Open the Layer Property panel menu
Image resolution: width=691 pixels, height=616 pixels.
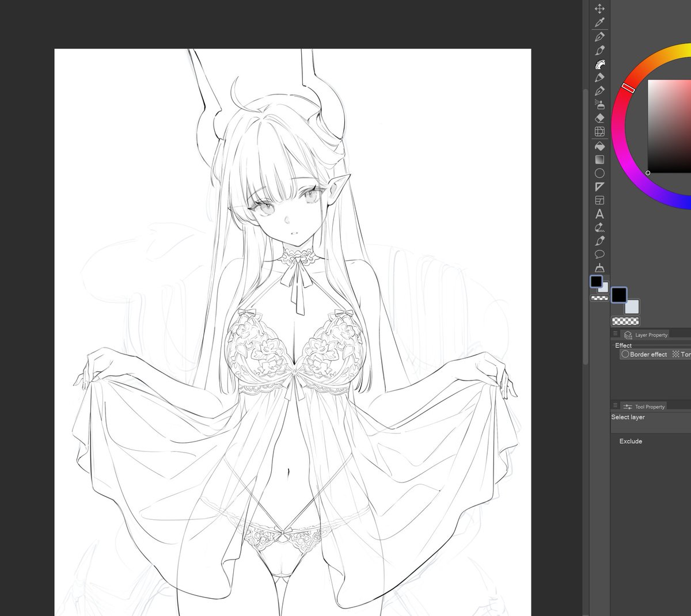coord(615,334)
